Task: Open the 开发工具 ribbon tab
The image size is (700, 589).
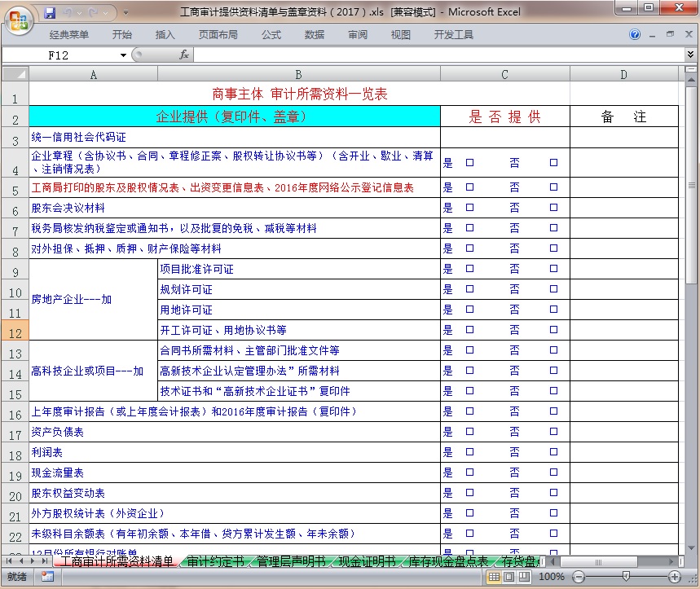Action: coord(454,35)
